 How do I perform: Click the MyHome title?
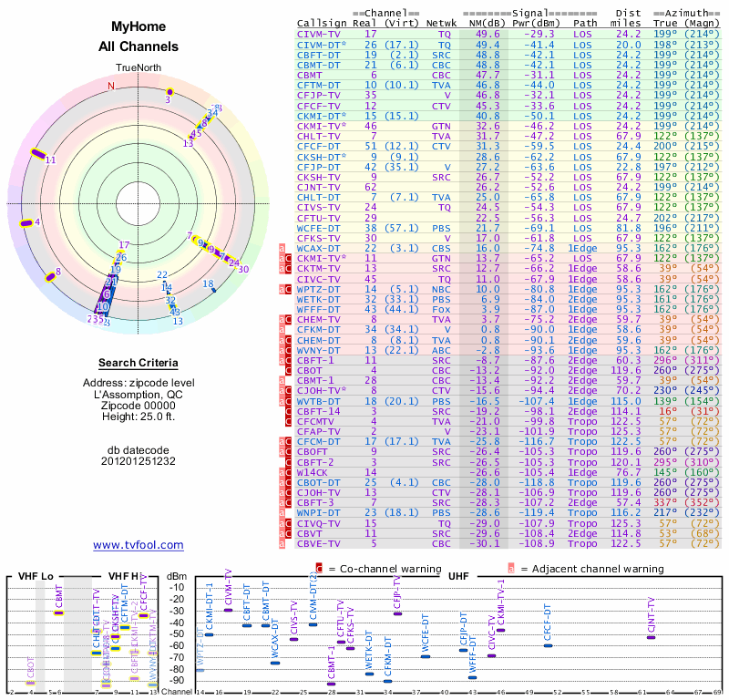[x=139, y=26]
